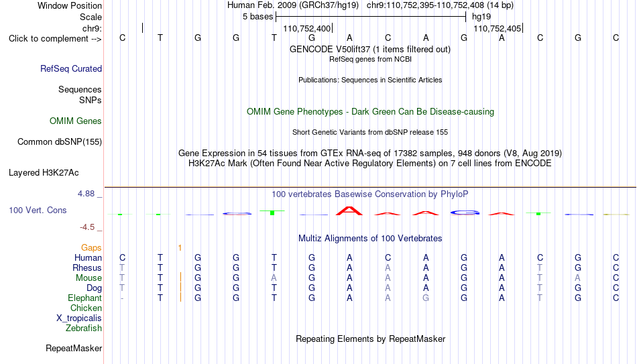The width and height of the screenshot is (637, 364).
Task: Click the genome position header text
Action: [370, 5]
